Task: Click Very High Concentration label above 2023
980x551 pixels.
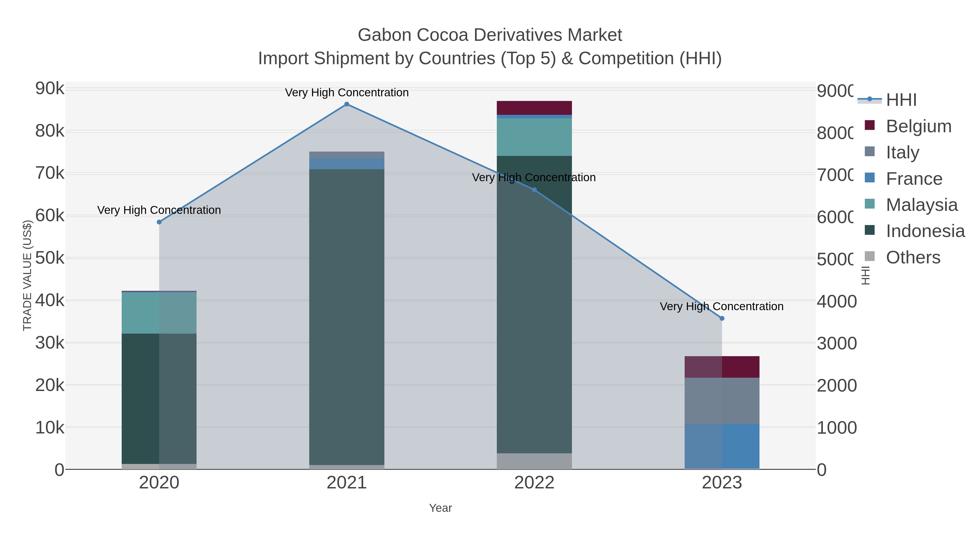Action: click(722, 306)
